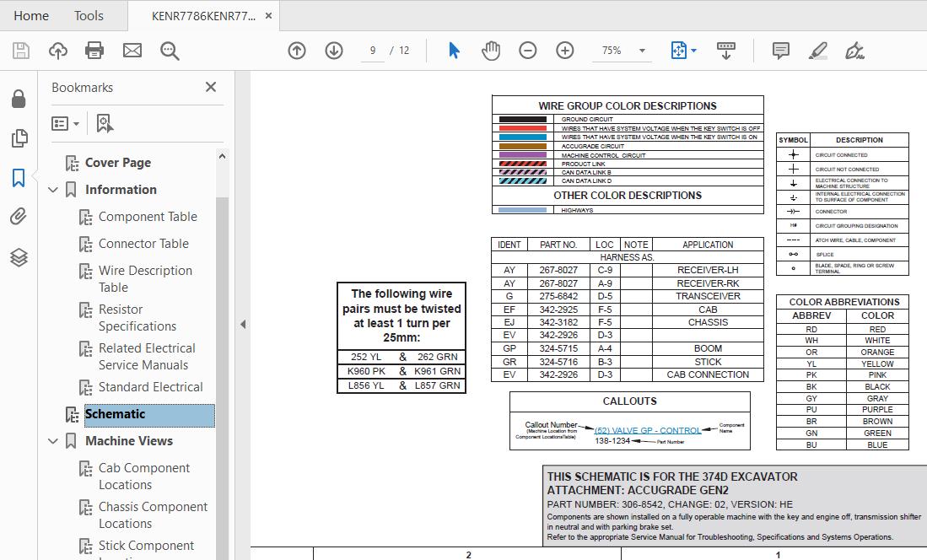Close the Bookmarks panel
The width and height of the screenshot is (927, 560).
point(211,87)
